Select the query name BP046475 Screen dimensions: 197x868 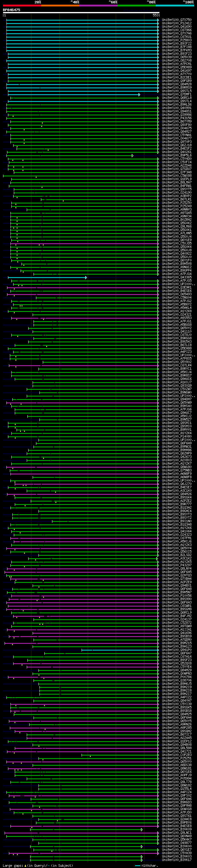11,10
